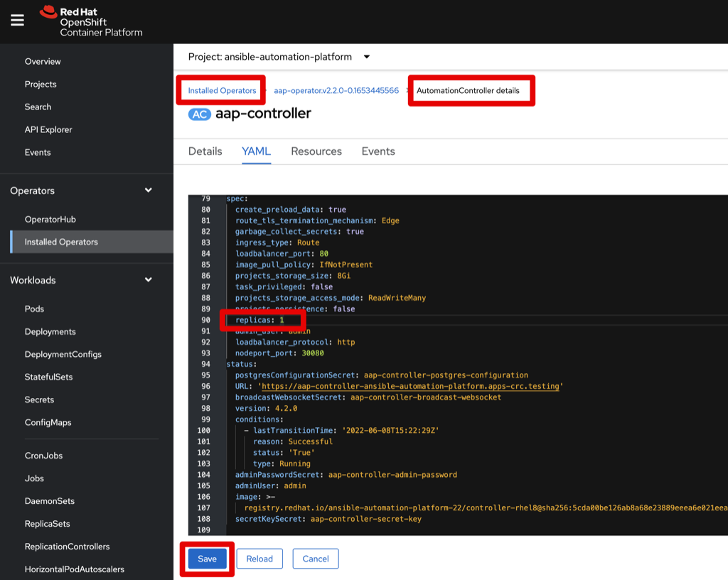Reload the YAML editor
This screenshot has width=728, height=580.
pos(259,559)
